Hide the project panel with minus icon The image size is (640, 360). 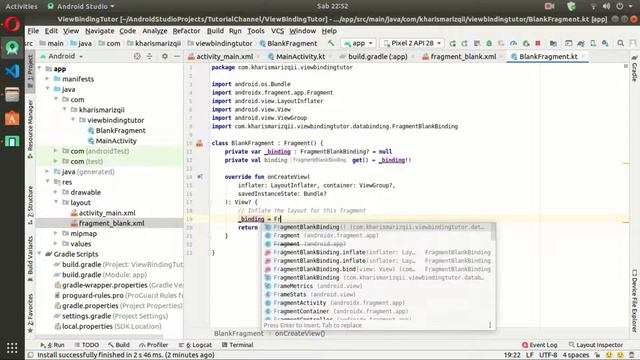tap(177, 56)
